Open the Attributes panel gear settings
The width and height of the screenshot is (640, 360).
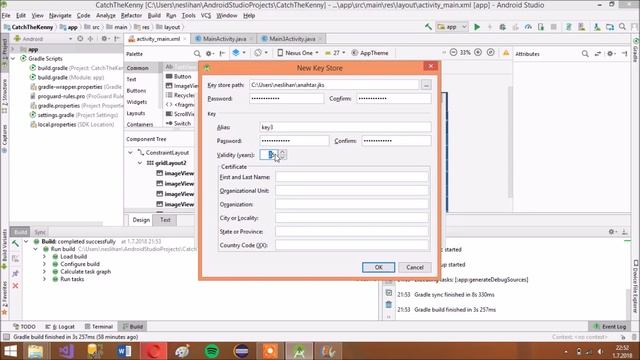(x=611, y=53)
